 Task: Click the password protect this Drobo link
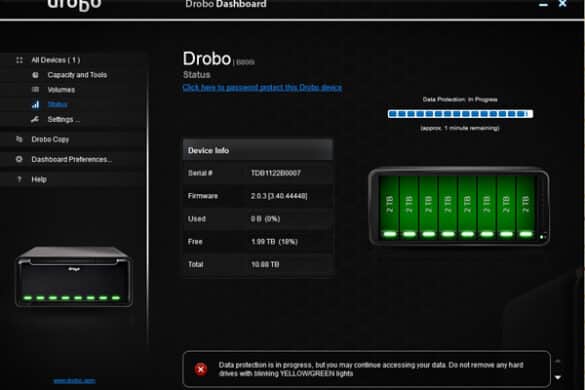pyautogui.click(x=262, y=87)
